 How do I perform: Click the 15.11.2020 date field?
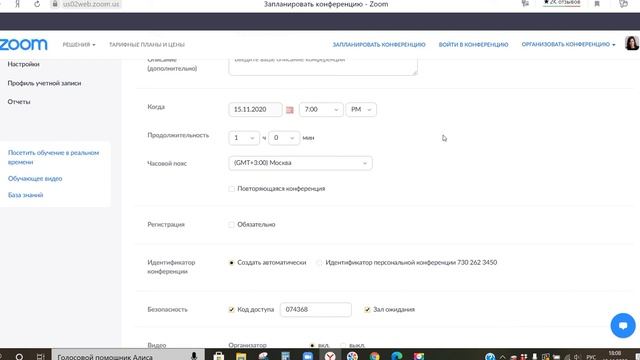(x=255, y=109)
